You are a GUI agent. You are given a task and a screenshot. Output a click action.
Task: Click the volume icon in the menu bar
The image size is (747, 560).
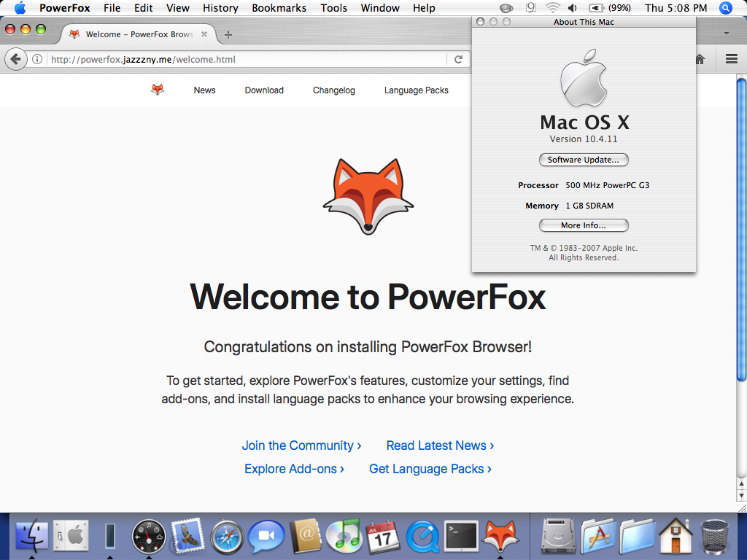coord(572,8)
